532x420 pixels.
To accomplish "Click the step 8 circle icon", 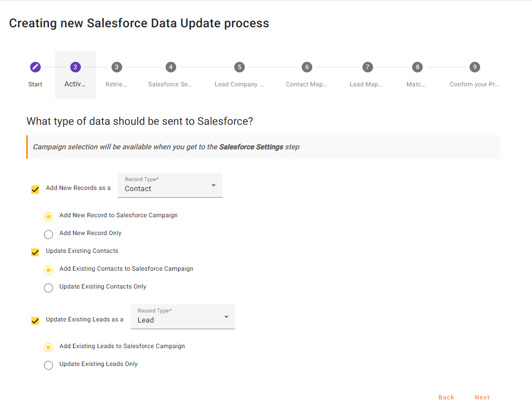I will tap(417, 67).
